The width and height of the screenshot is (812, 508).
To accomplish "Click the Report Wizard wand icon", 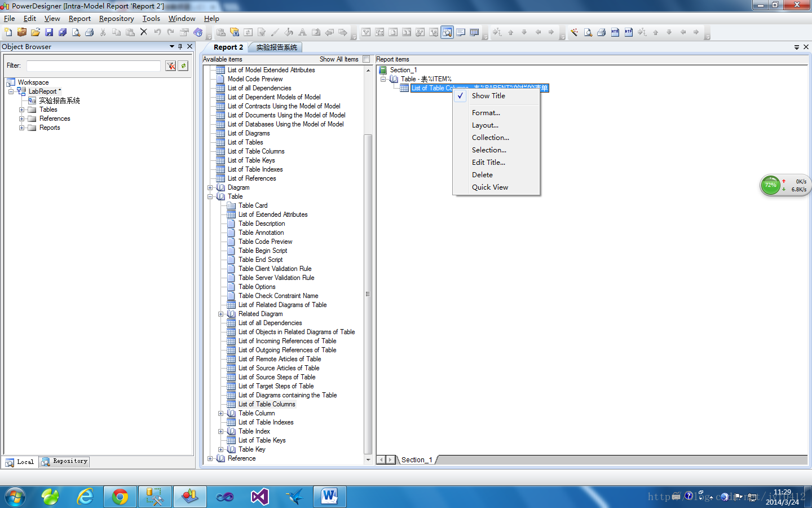I will click(x=574, y=32).
